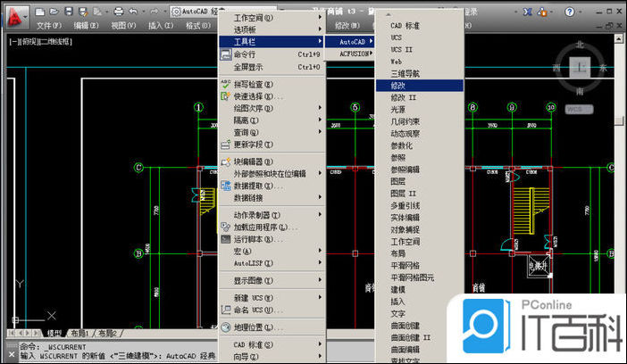The width and height of the screenshot is (627, 364).
Task: Click the WCS coordinate system label
Action: [579, 110]
